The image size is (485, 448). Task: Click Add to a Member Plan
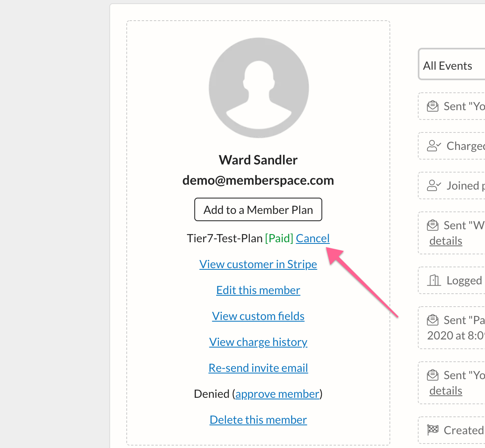[x=258, y=209]
